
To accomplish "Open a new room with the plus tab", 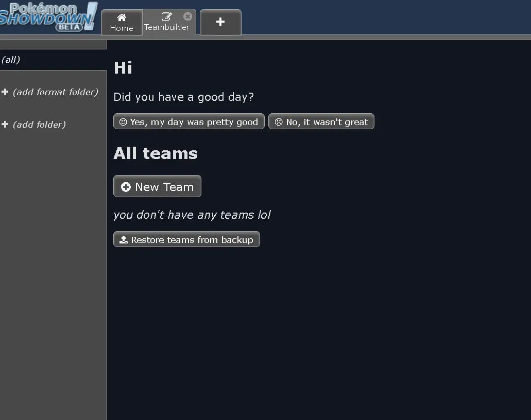I will [220, 22].
